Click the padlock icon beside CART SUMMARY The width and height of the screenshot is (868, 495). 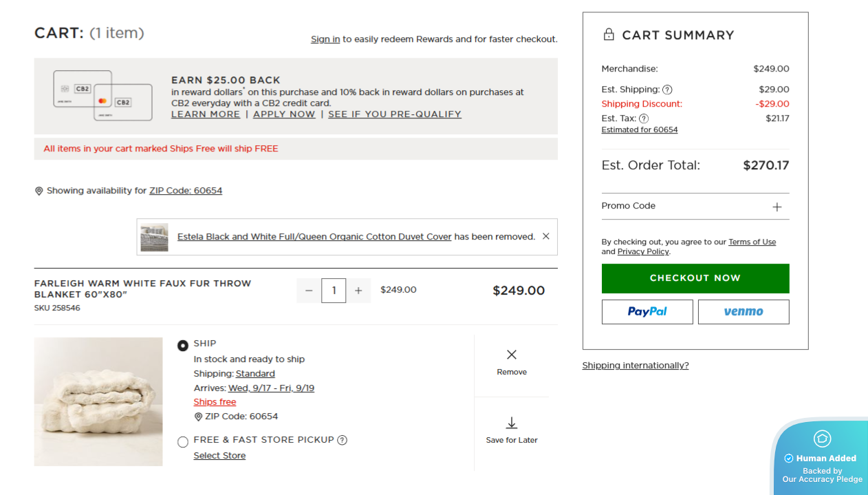click(x=608, y=34)
